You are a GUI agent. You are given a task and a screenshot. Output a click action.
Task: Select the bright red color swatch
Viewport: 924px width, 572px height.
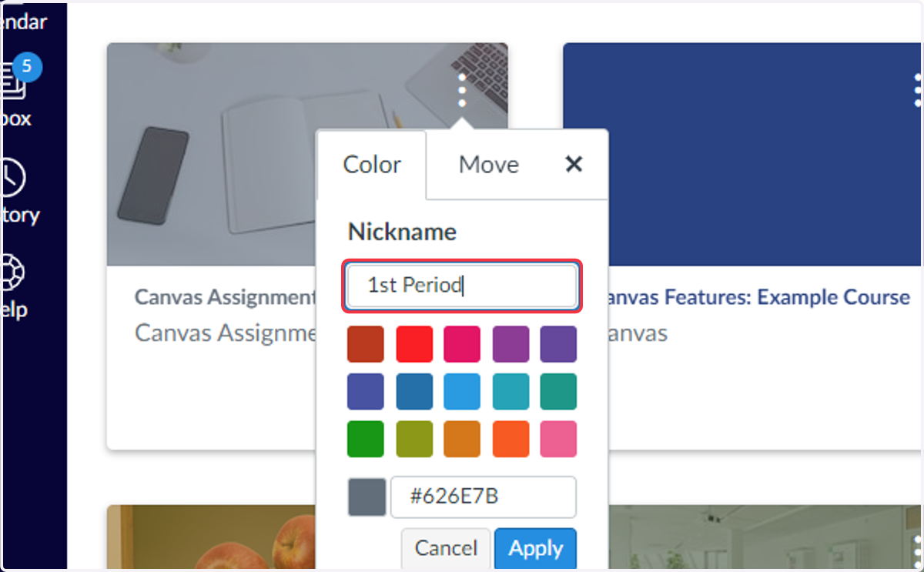pyautogui.click(x=414, y=344)
